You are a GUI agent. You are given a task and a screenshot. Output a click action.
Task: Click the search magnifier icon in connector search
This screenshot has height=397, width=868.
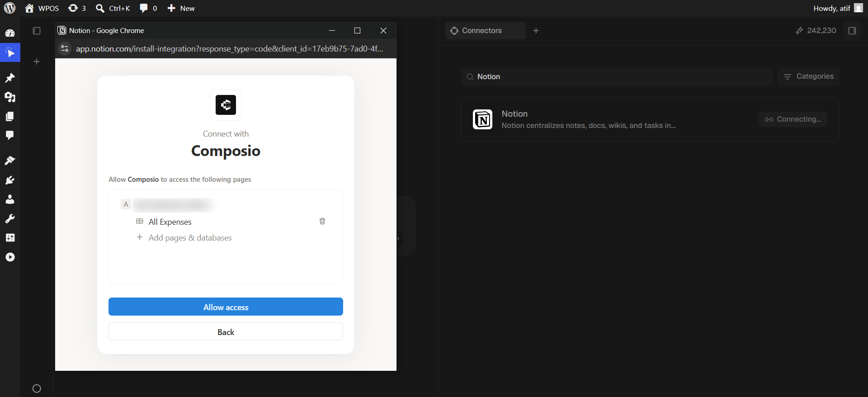pyautogui.click(x=470, y=77)
